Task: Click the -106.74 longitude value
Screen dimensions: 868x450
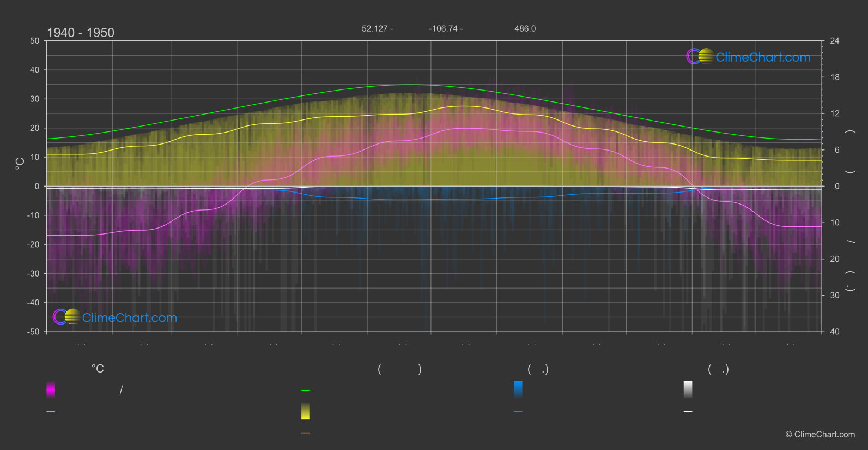Action: (443, 28)
